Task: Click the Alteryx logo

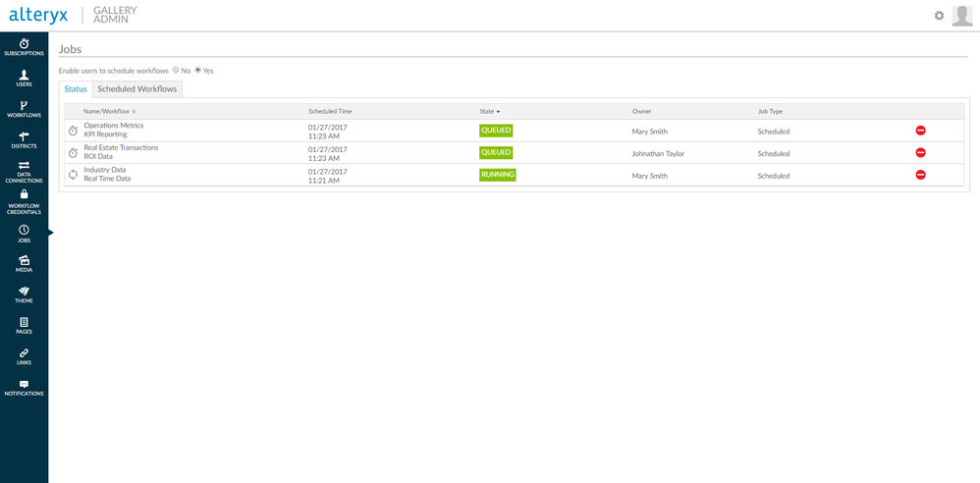Action: pos(38,15)
